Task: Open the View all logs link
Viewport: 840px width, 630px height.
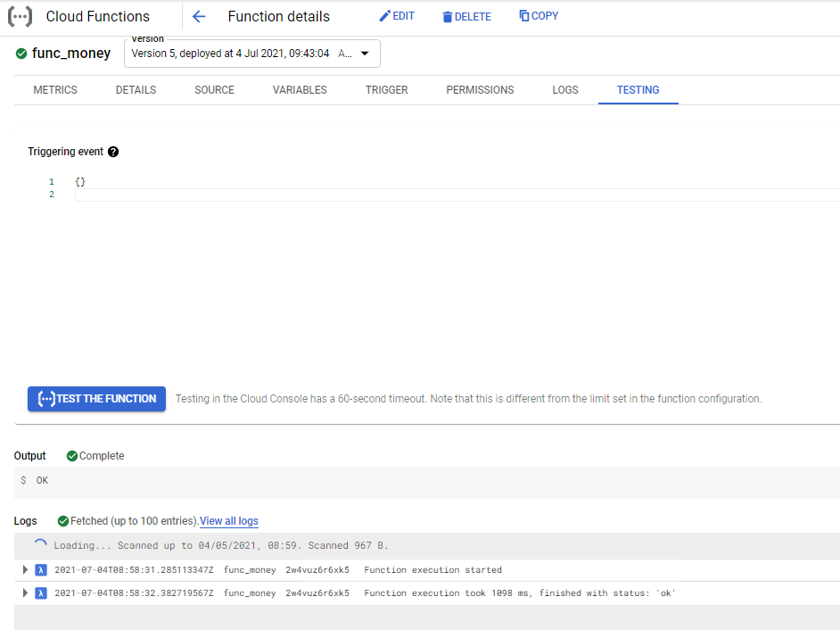Action: click(x=229, y=521)
